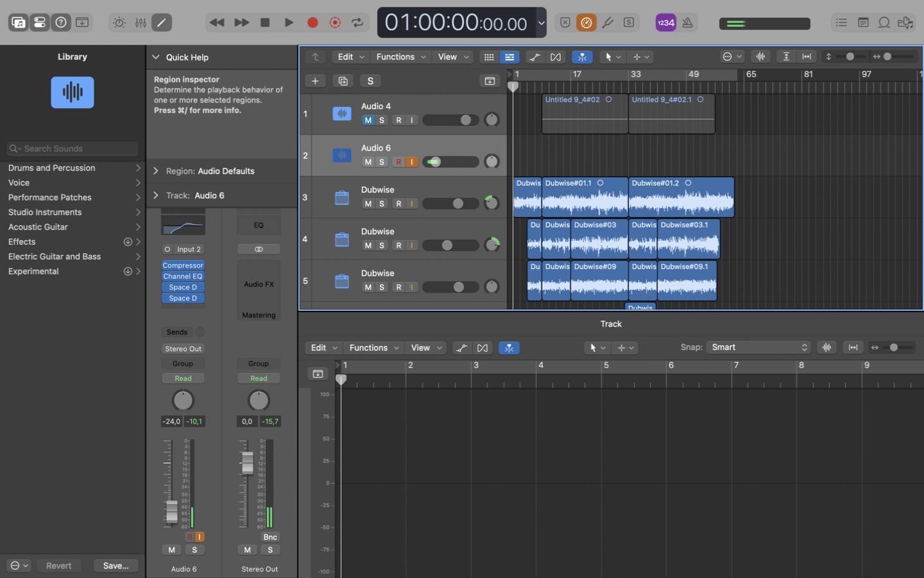Click the Record button in transport
924x578 pixels.
[x=312, y=22]
